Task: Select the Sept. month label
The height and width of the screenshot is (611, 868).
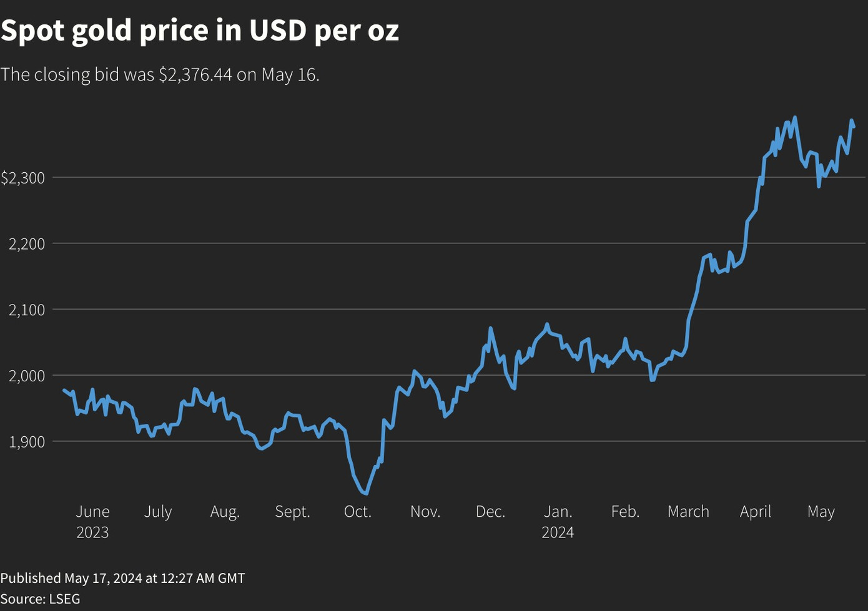Action: pos(292,512)
